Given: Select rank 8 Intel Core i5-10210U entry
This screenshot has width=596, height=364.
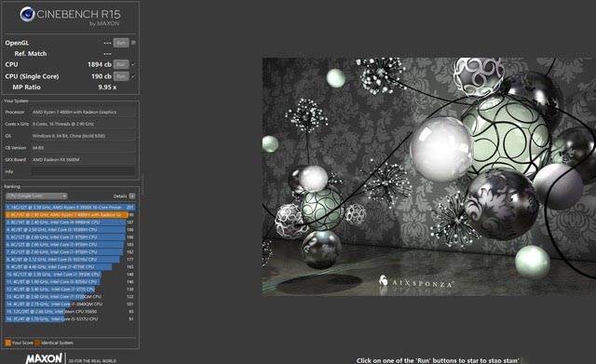Looking at the screenshot, I should click(70, 260).
